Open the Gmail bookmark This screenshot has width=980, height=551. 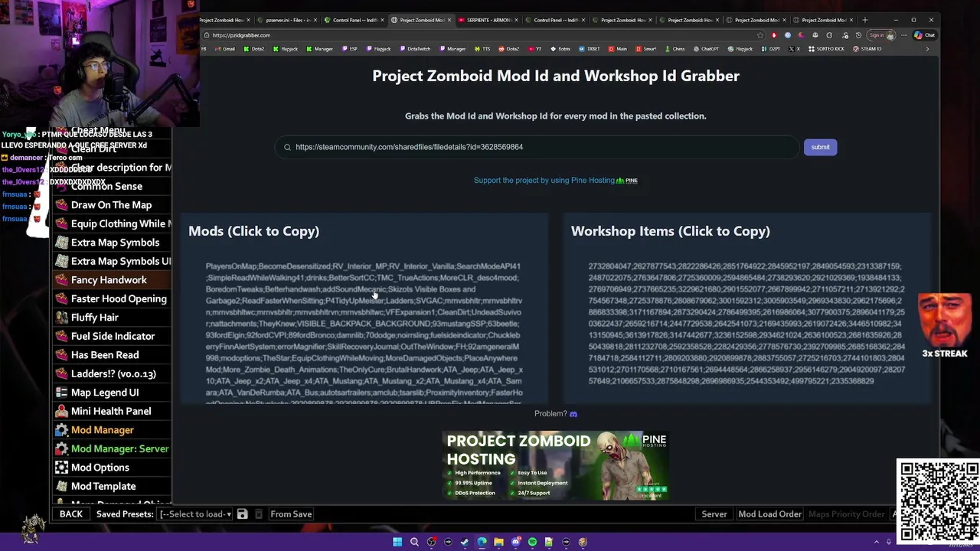[225, 49]
